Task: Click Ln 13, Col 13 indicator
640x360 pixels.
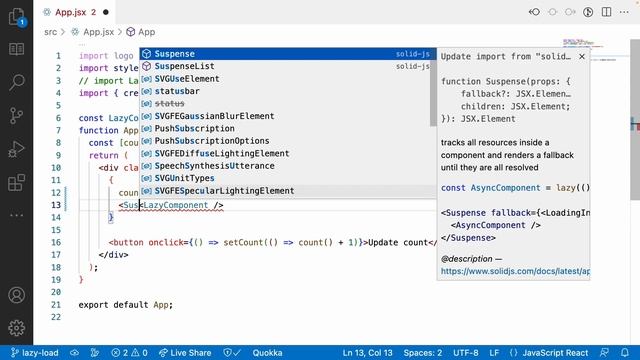Action: (367, 353)
